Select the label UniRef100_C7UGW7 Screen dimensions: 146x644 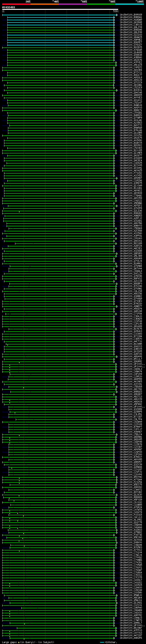131,570
